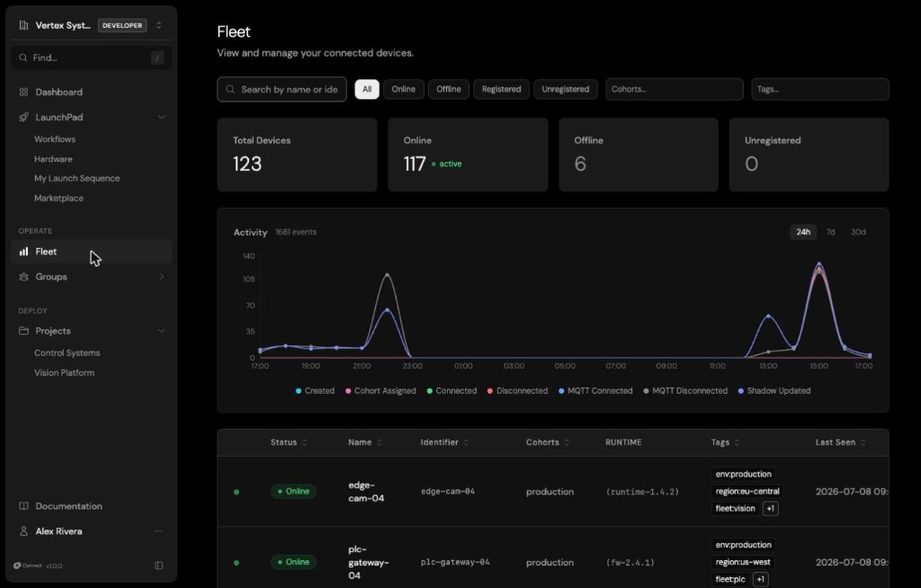Sort table by Identifier column
This screenshot has height=588, width=921.
point(444,442)
